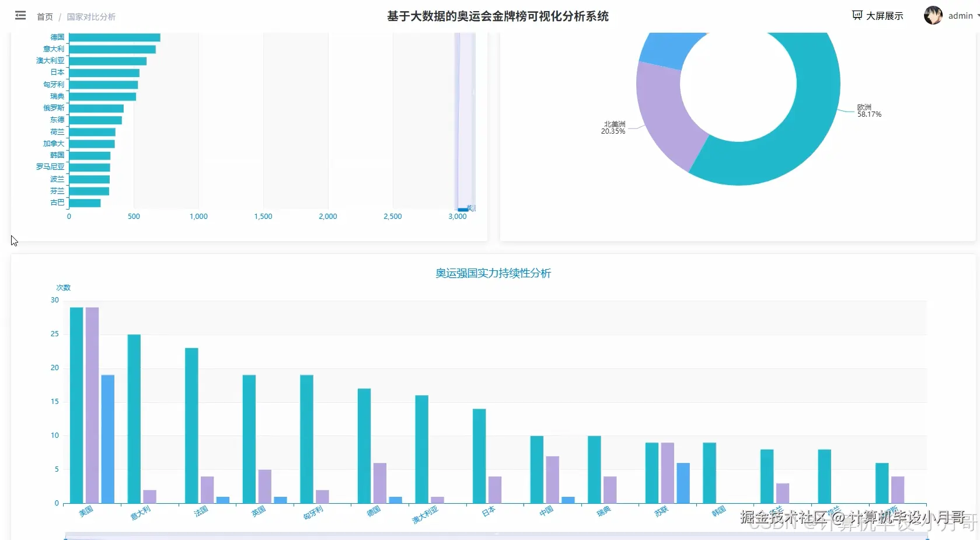Select the teal 澳大利亚 bar in the persistence chart
This screenshot has height=540, width=980.
422,449
